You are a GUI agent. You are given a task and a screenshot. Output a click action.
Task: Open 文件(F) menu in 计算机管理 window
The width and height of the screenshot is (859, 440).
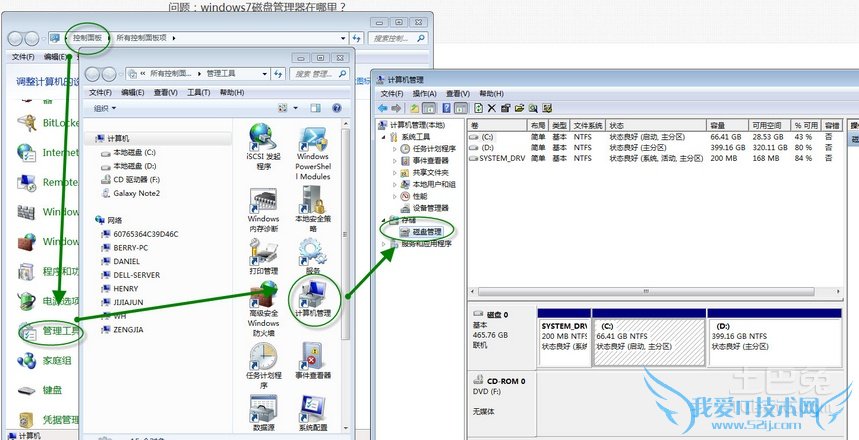(x=392, y=94)
